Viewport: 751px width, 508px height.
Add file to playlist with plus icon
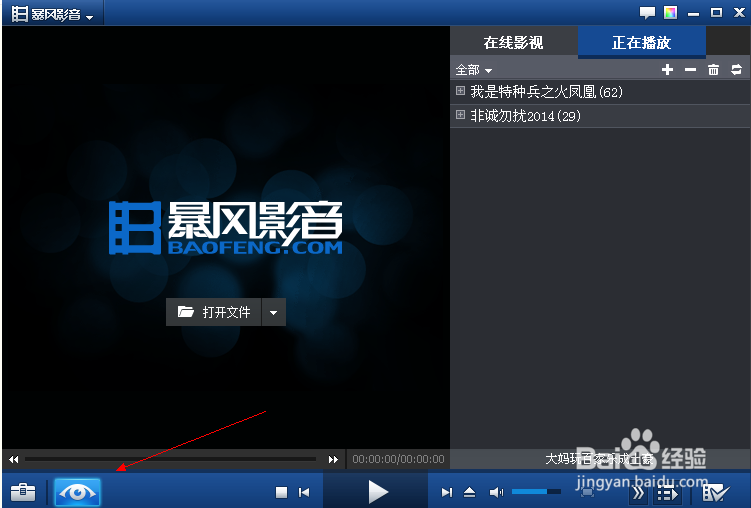[667, 70]
